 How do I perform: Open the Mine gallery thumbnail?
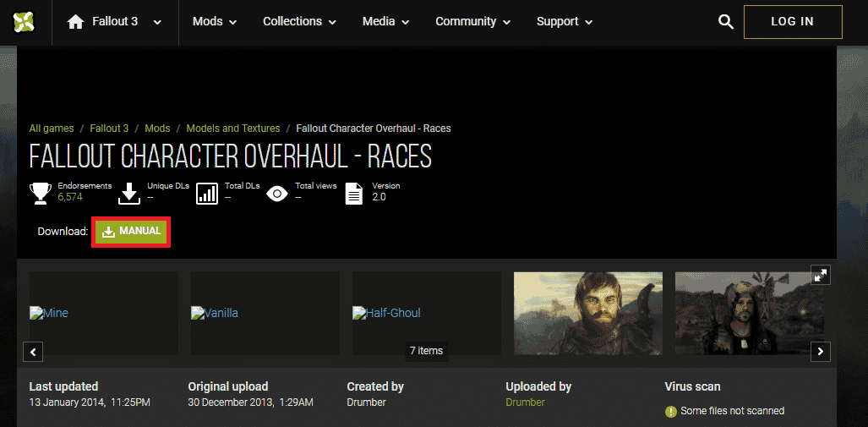pyautogui.click(x=103, y=313)
